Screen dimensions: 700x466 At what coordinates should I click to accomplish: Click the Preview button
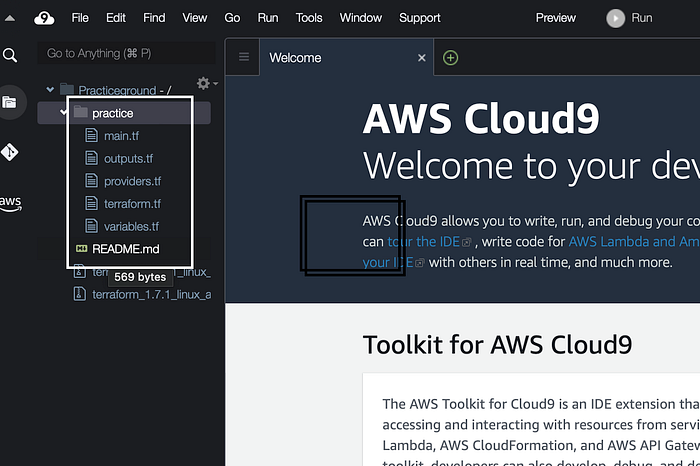(x=556, y=18)
